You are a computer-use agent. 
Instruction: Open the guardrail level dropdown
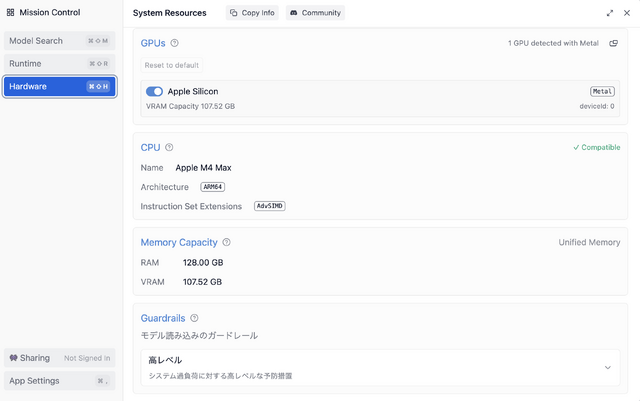[x=380, y=367]
